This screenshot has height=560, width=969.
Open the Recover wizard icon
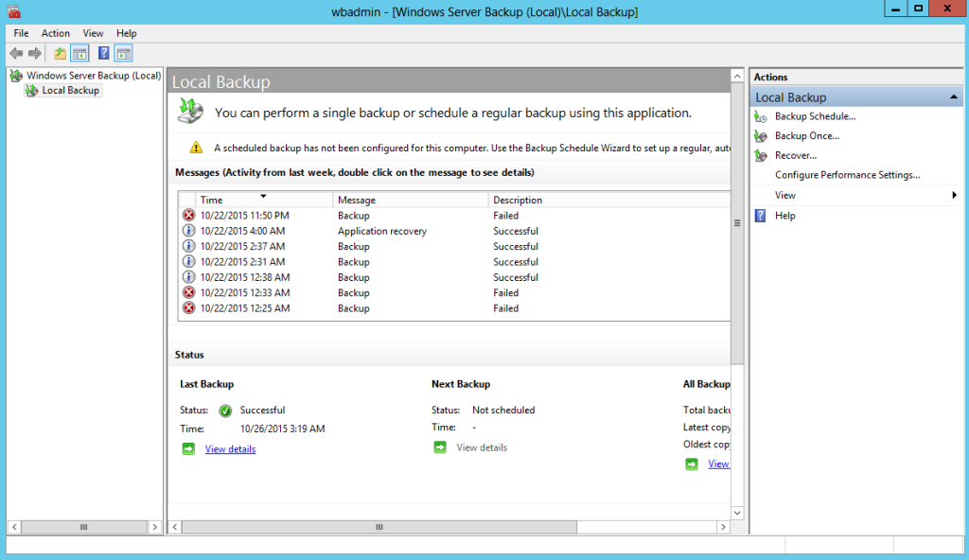click(759, 154)
